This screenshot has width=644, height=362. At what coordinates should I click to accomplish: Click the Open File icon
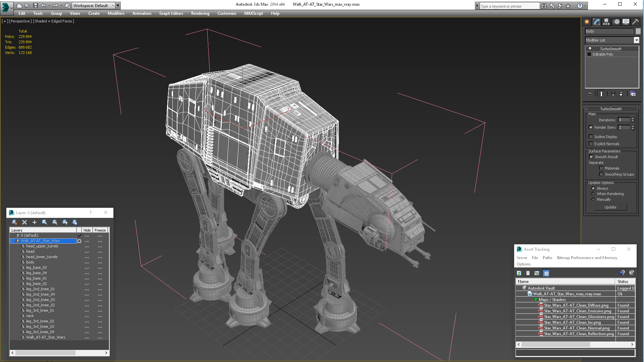[x=27, y=5]
